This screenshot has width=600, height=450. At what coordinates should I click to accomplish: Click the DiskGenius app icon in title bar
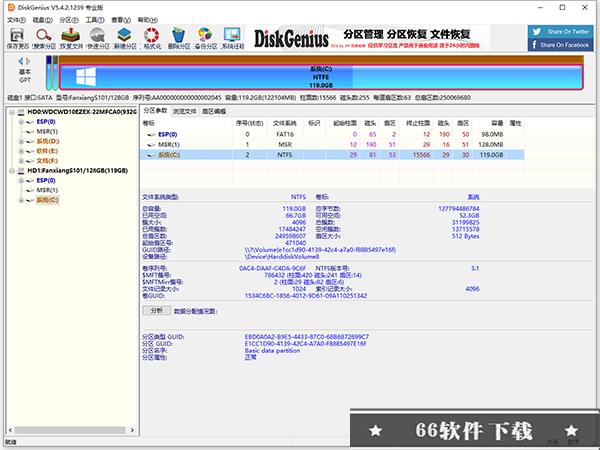pos(11,7)
